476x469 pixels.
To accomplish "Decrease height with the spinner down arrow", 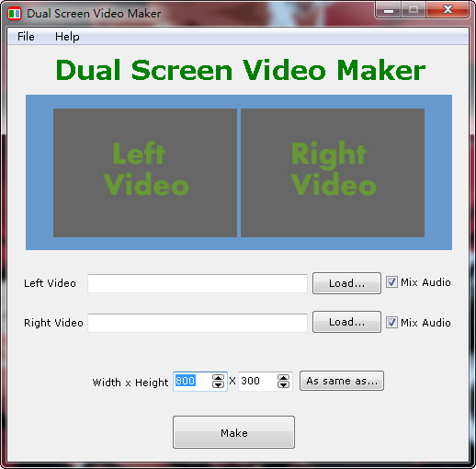I will coord(283,384).
